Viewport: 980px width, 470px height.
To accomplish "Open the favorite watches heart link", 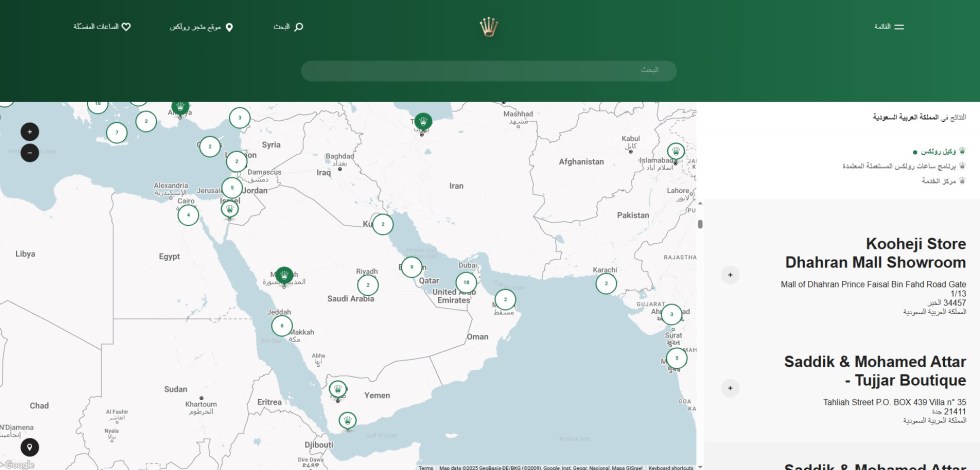I will pyautogui.click(x=102, y=27).
